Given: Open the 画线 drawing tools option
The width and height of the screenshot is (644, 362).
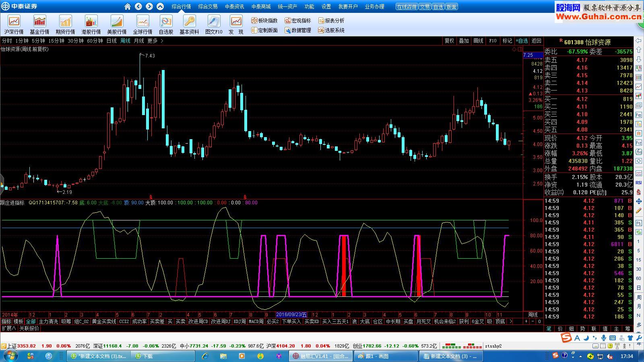Looking at the screenshot, I should click(x=478, y=41).
